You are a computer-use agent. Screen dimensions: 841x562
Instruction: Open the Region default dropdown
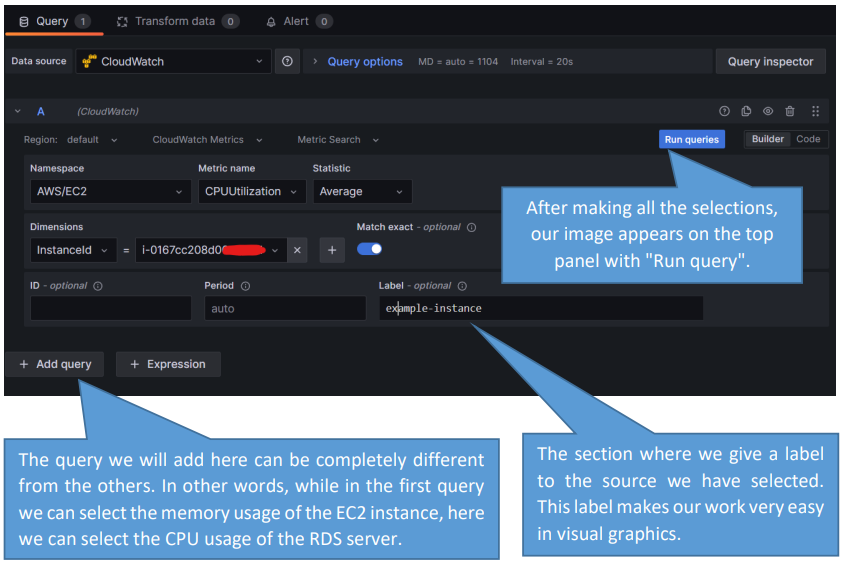point(92,140)
